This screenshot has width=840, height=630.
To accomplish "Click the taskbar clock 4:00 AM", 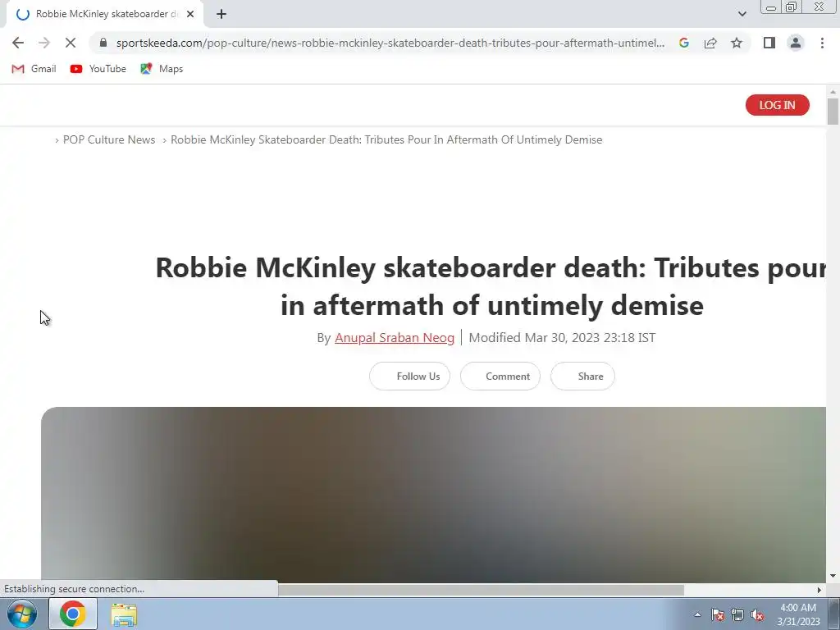I will coord(798,614).
